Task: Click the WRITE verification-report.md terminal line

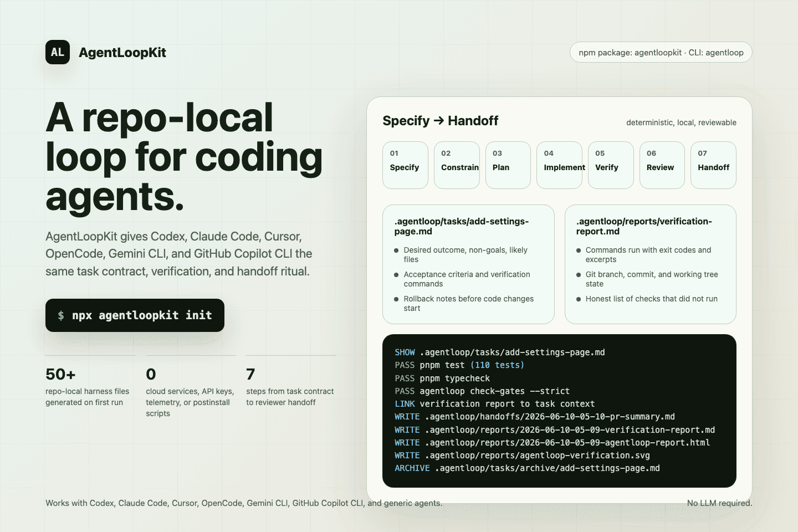Action: (x=555, y=430)
